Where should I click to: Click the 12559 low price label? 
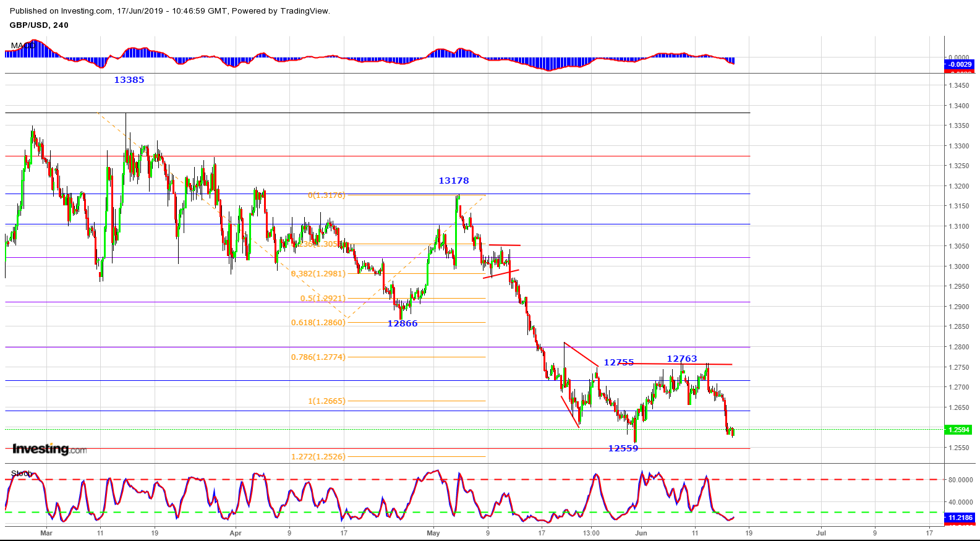click(x=623, y=448)
